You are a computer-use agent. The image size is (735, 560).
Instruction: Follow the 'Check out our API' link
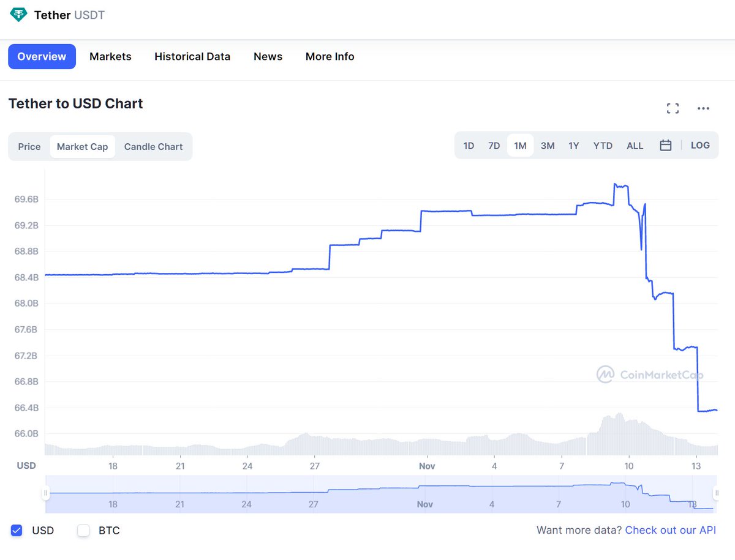670,530
